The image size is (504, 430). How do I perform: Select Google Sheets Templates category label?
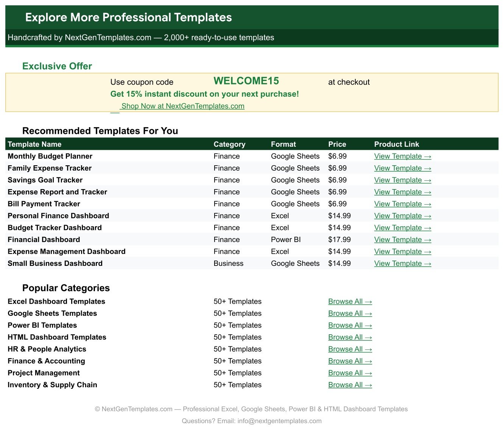(52, 314)
